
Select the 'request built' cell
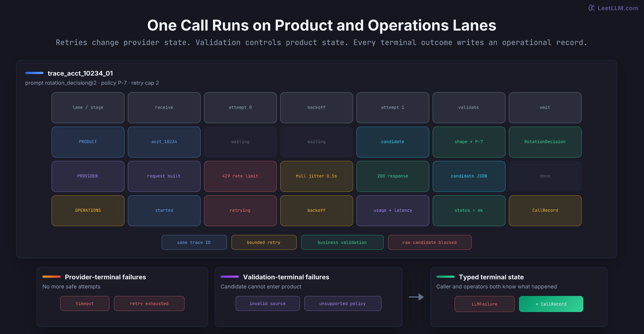(x=164, y=176)
